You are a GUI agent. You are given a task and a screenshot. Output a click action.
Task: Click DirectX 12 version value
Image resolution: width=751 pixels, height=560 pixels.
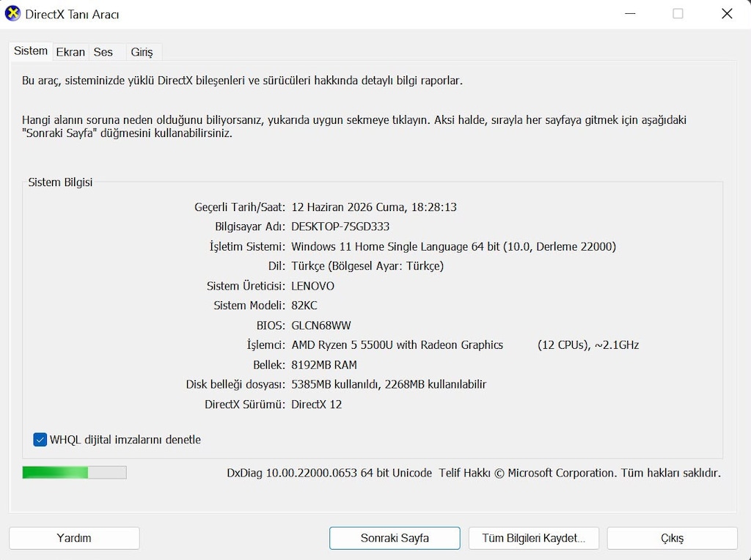coord(317,405)
